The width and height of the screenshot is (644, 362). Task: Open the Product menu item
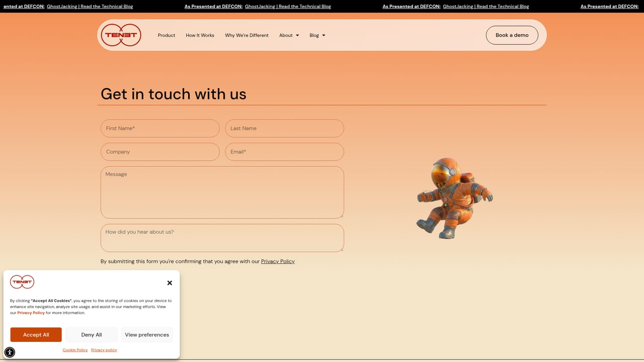click(x=167, y=35)
